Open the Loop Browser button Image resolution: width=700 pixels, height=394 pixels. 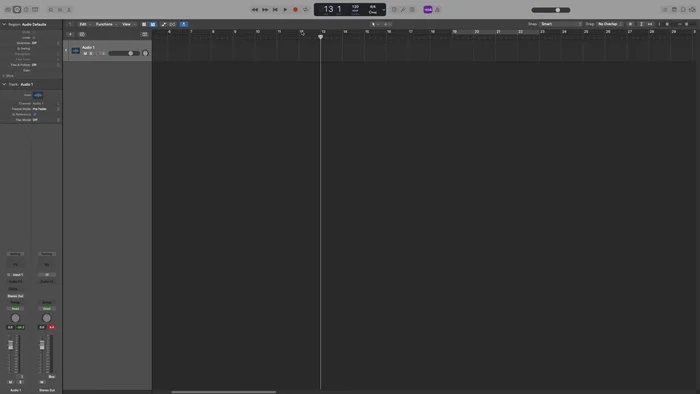[683, 9]
